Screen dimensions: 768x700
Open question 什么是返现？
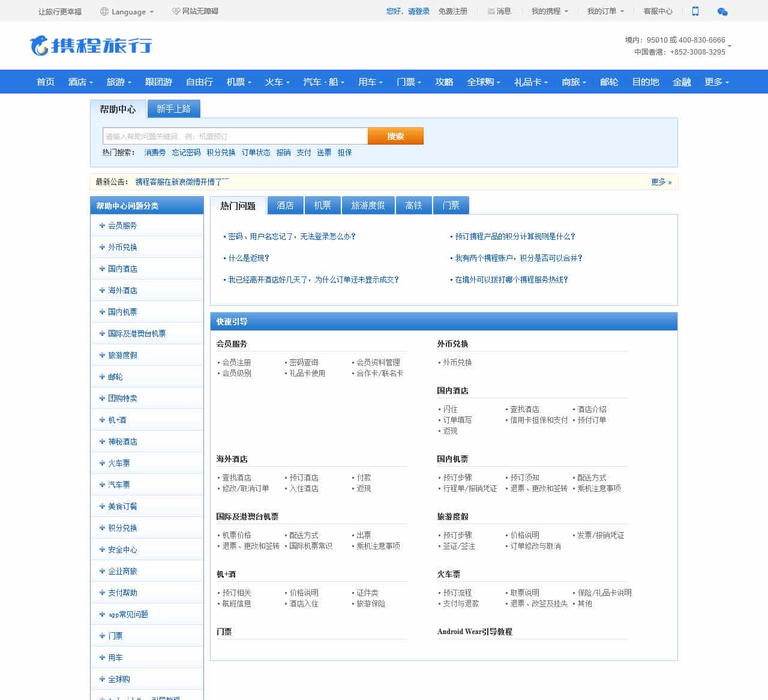248,258
